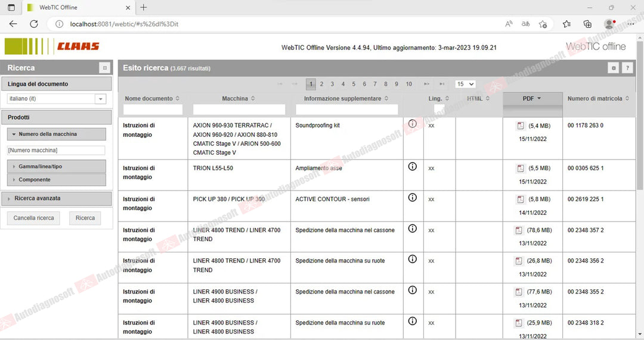This screenshot has height=340, width=644.
Task: Show info for LINER 4900 BUSINESS cassone row
Action: coord(413,291)
